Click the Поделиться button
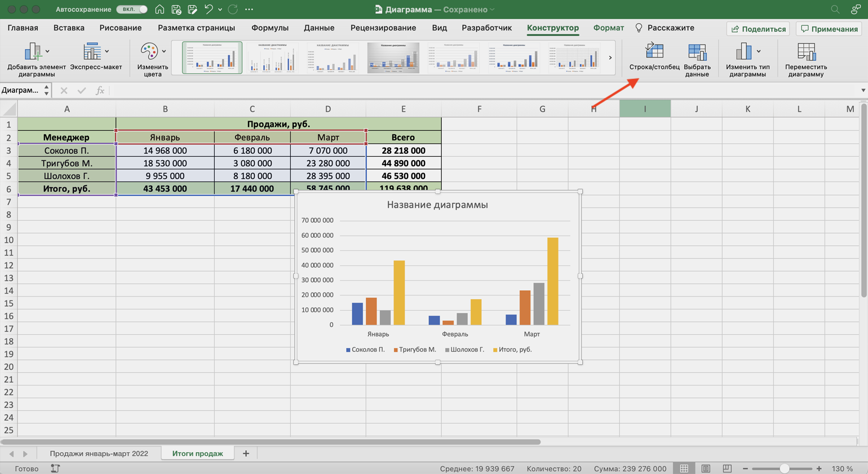Image resolution: width=868 pixels, height=474 pixels. tap(758, 29)
